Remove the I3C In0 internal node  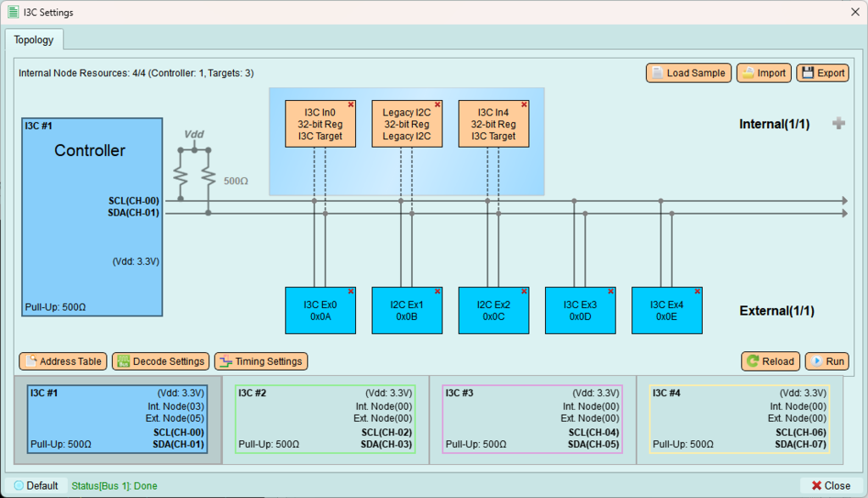(351, 105)
